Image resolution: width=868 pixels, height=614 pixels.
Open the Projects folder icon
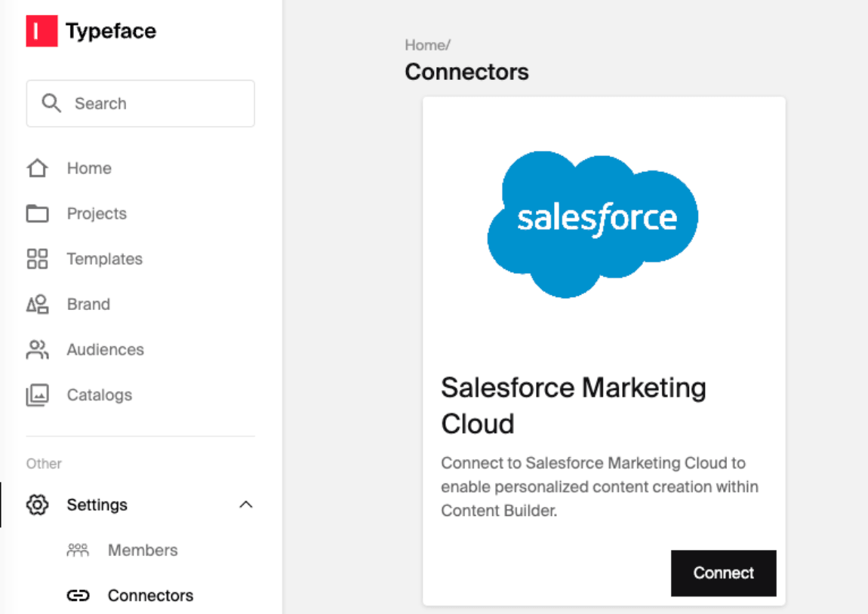coord(36,213)
